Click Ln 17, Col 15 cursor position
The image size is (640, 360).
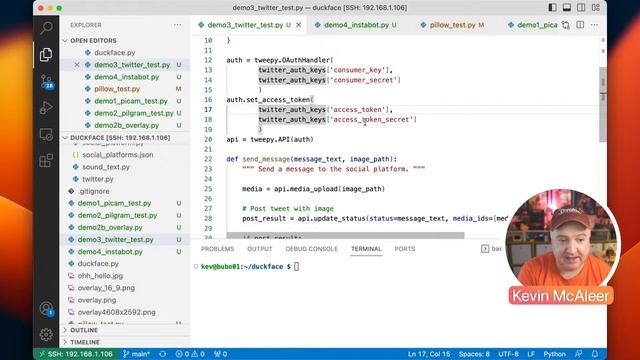(x=429, y=354)
